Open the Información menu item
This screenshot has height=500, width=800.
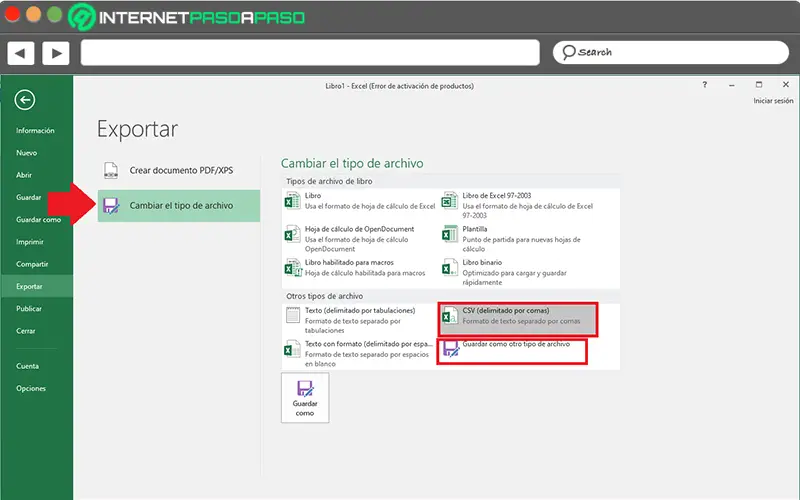coord(35,131)
